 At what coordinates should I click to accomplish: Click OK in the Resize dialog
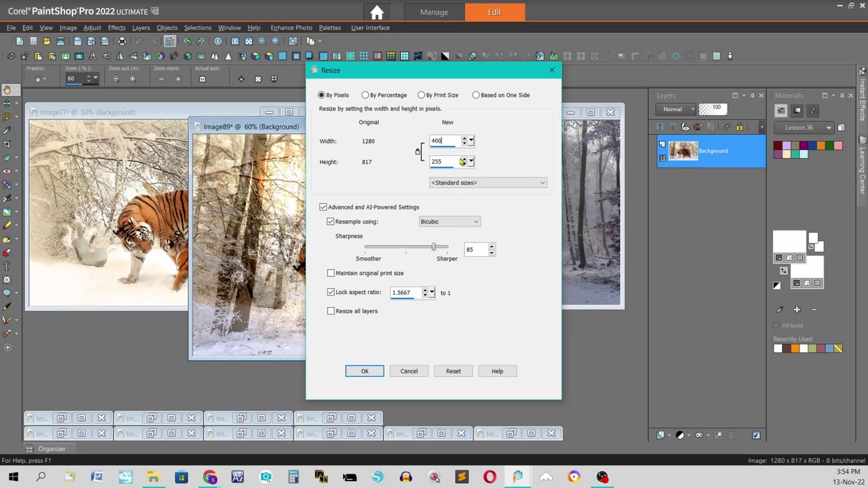[364, 371]
